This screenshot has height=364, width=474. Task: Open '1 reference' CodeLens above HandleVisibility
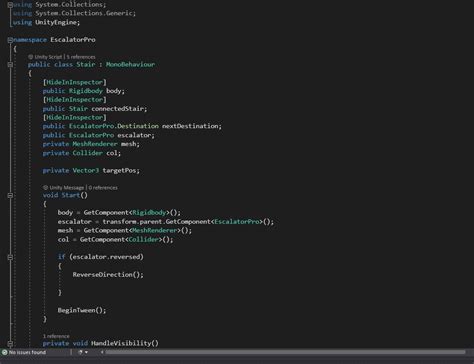point(56,336)
